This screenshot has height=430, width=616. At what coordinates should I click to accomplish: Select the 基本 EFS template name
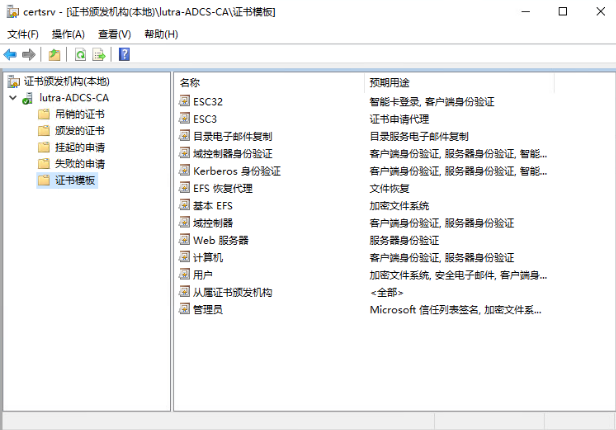click(x=213, y=206)
